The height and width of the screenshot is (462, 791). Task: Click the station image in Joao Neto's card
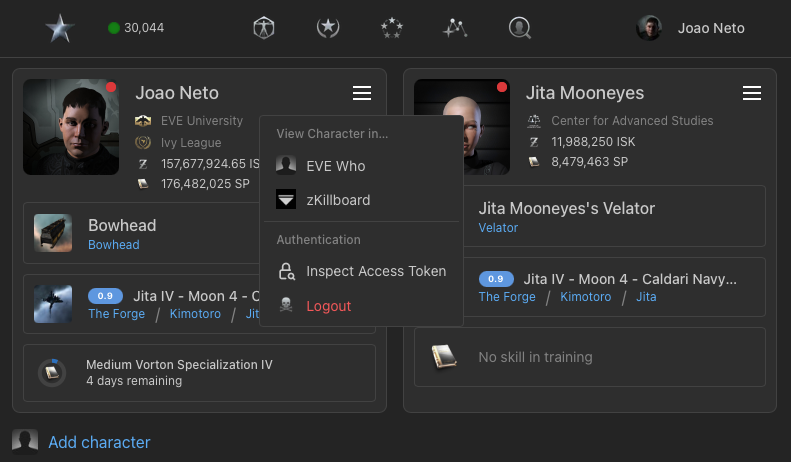click(53, 304)
